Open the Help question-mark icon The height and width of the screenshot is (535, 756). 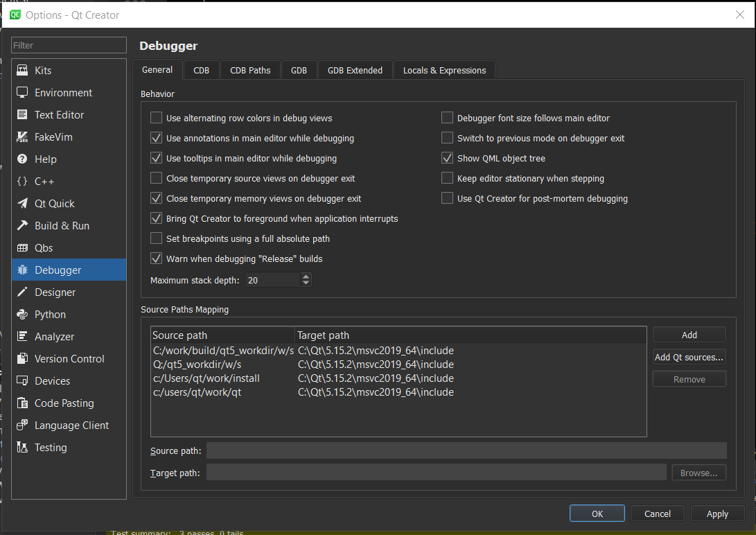click(x=22, y=159)
